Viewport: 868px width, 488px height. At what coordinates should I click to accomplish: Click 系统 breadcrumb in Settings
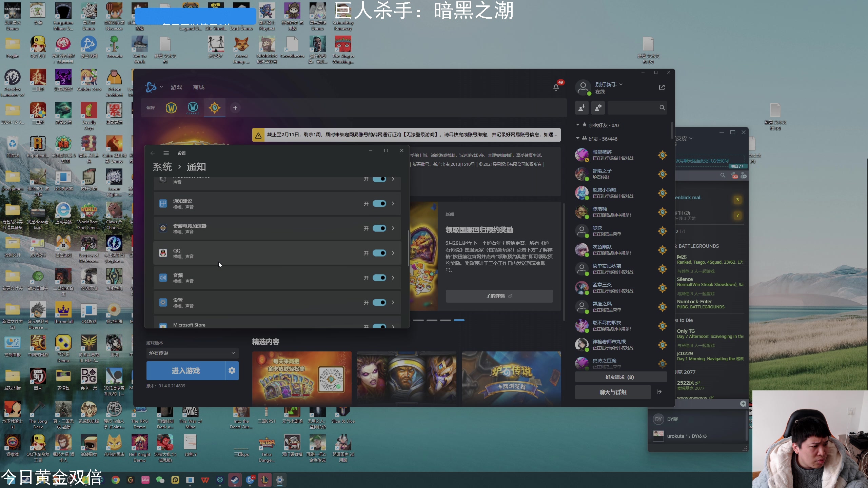162,167
